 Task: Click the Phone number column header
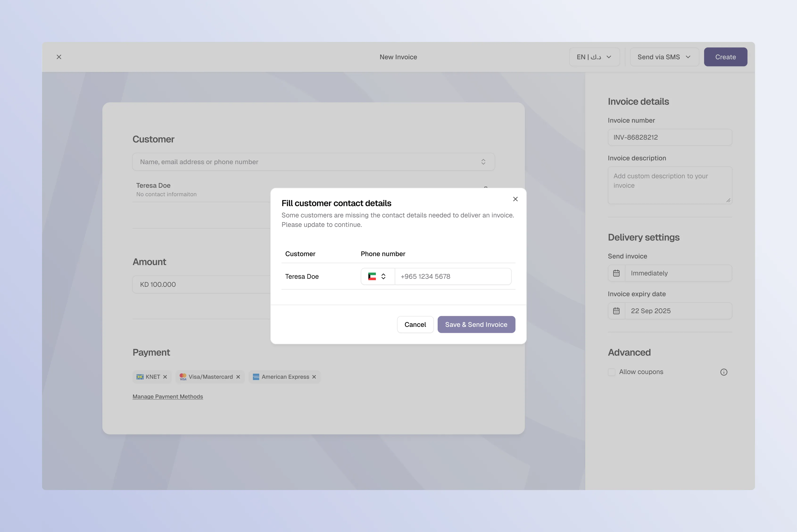(x=383, y=254)
